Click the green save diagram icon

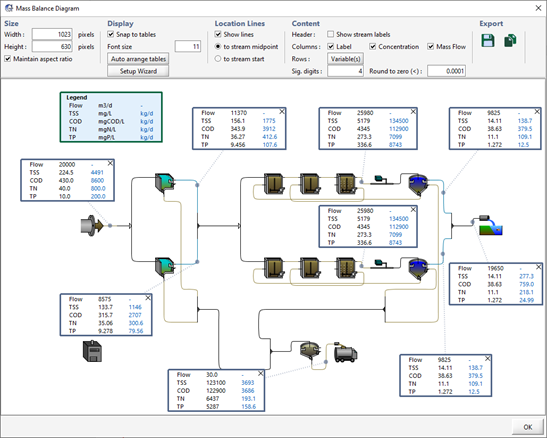tap(488, 40)
